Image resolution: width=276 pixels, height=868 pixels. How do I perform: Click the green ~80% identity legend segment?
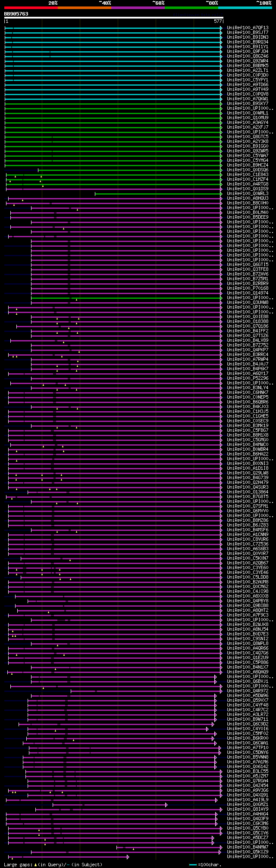click(x=191, y=8)
